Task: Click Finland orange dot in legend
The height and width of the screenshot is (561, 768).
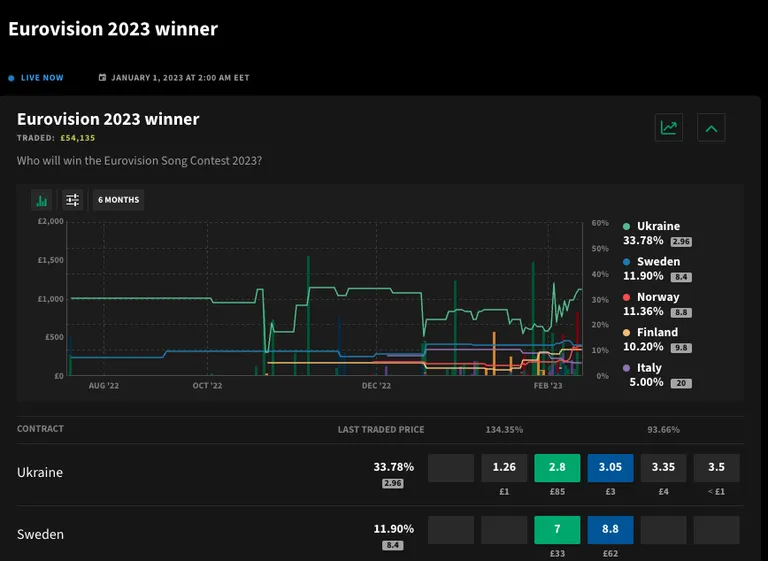Action: click(x=626, y=332)
